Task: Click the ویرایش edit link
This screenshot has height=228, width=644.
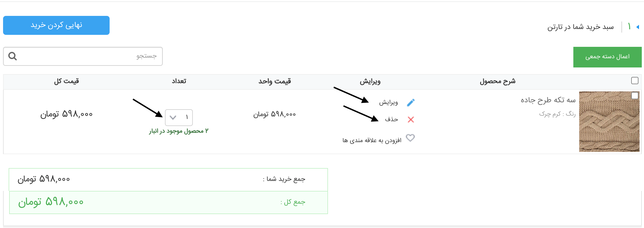Action: point(388,103)
